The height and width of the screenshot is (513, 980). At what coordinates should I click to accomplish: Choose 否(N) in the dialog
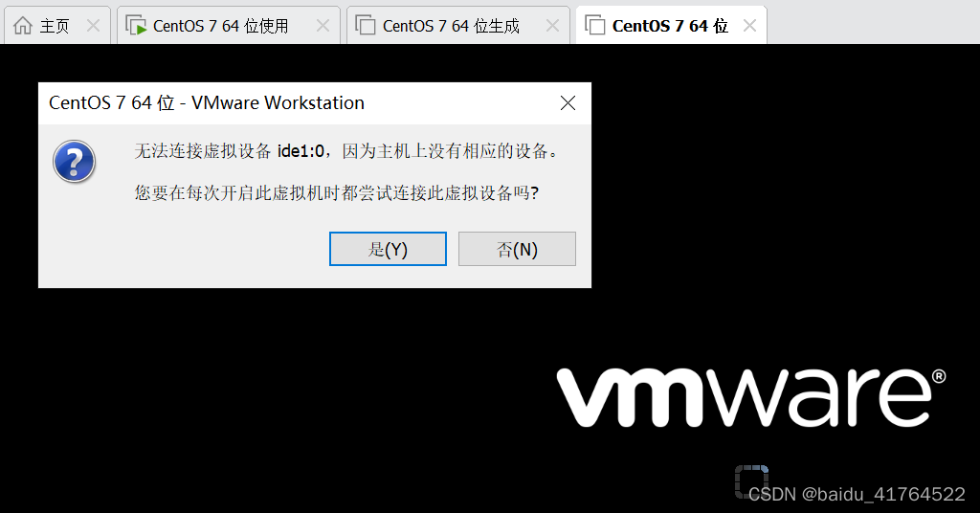517,249
